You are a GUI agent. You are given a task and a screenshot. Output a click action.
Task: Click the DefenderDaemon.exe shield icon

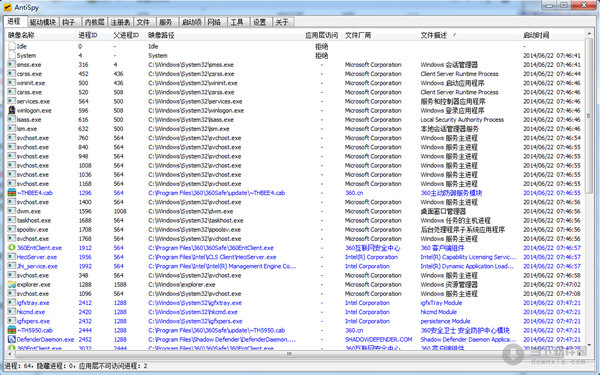pyautogui.click(x=12, y=339)
